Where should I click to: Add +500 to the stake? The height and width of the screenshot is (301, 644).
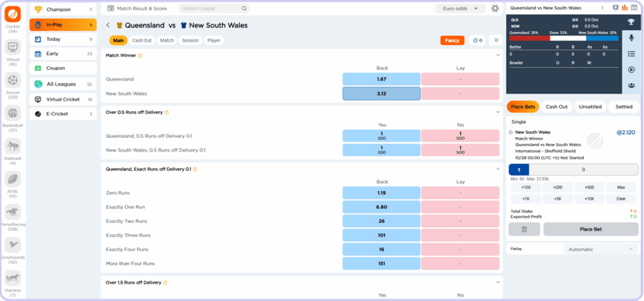point(589,188)
